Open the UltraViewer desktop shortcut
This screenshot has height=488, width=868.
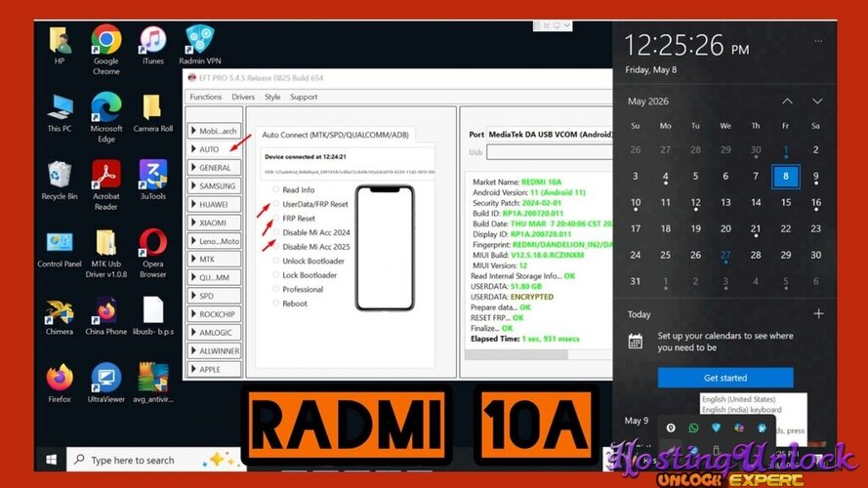coord(105,384)
